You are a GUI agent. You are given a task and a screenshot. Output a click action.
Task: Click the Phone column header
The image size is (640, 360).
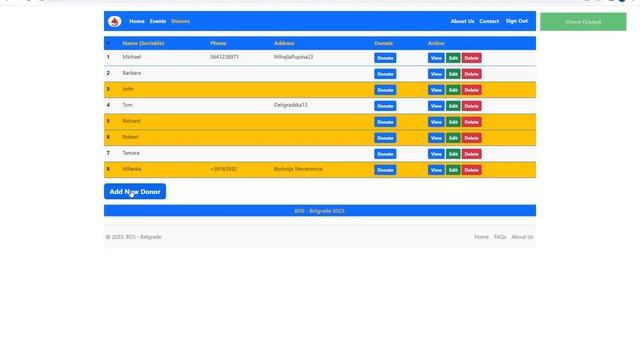[218, 43]
